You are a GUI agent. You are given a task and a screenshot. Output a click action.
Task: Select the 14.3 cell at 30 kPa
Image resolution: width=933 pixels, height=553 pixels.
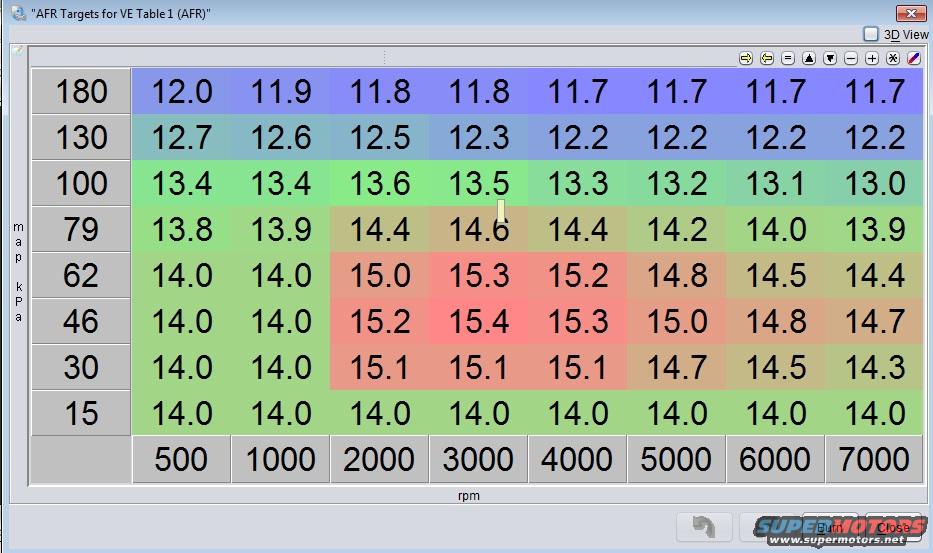tap(874, 367)
